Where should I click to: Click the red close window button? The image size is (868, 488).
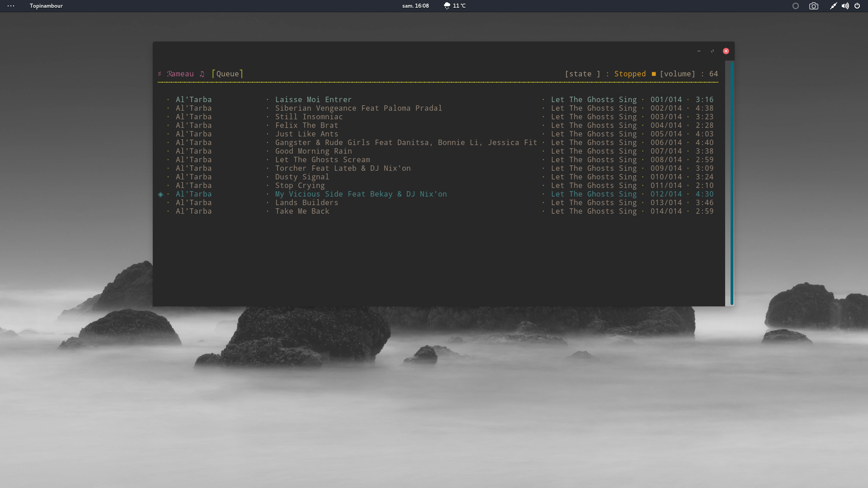click(726, 51)
